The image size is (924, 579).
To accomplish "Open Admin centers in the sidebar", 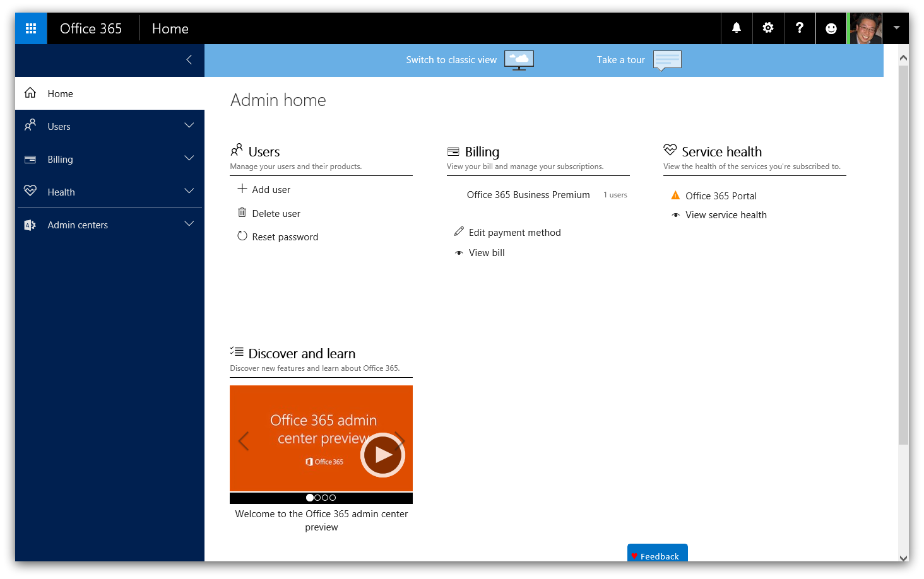I will click(x=110, y=225).
